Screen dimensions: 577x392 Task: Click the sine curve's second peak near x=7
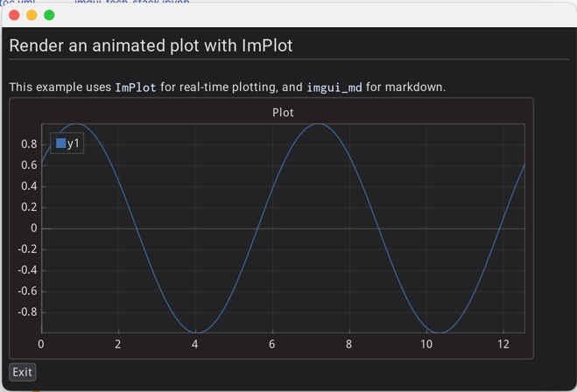click(x=320, y=123)
